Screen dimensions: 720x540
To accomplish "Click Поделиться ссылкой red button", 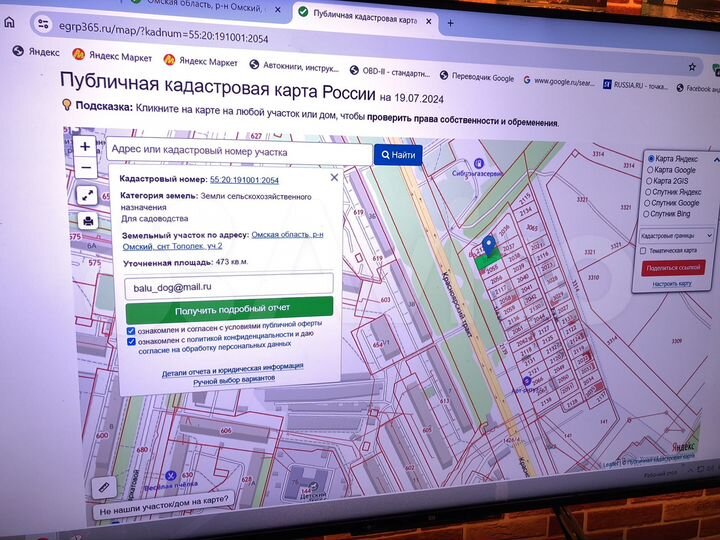I will click(x=673, y=268).
